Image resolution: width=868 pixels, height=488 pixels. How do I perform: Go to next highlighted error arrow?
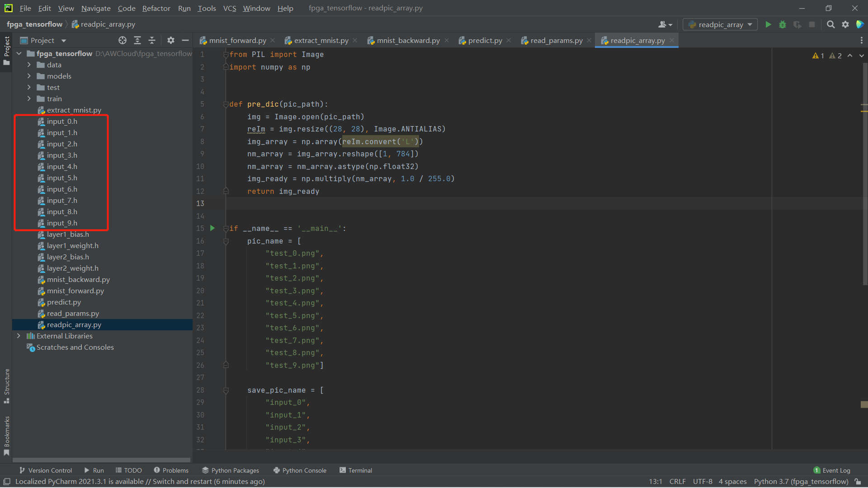(861, 56)
